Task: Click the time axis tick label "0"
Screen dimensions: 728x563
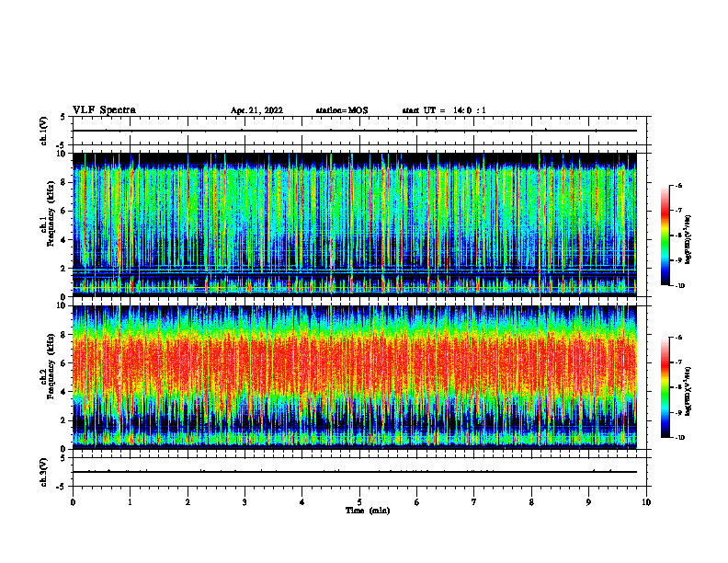Action: point(73,502)
